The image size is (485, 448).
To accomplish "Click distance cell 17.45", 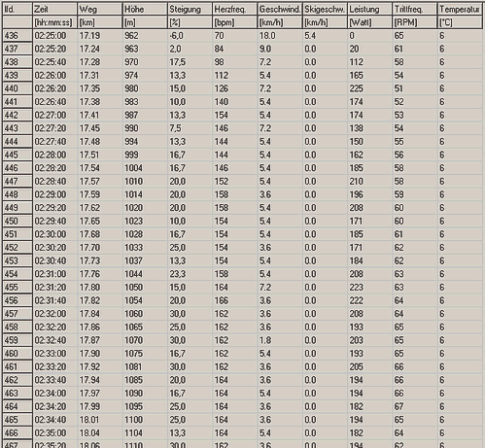I will pos(100,128).
